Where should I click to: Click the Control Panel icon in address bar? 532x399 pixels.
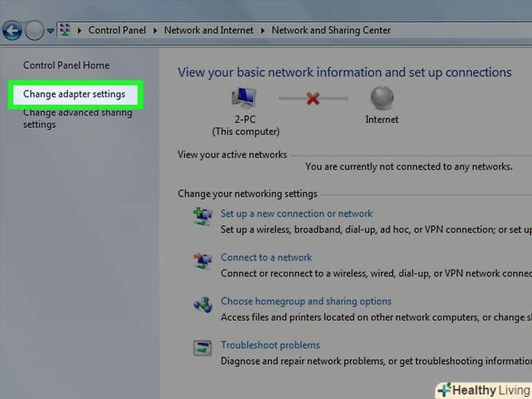click(x=65, y=30)
